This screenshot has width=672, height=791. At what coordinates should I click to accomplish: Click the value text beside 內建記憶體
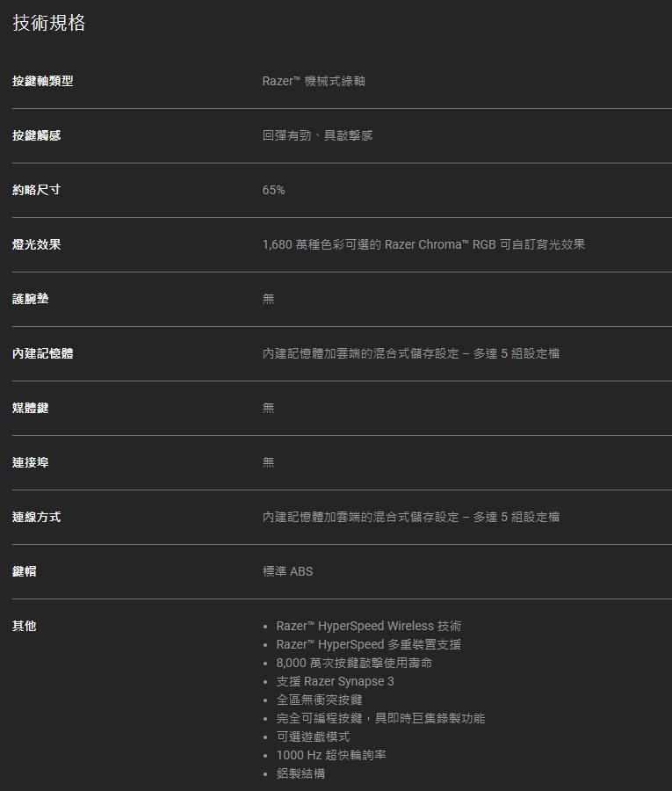click(410, 353)
